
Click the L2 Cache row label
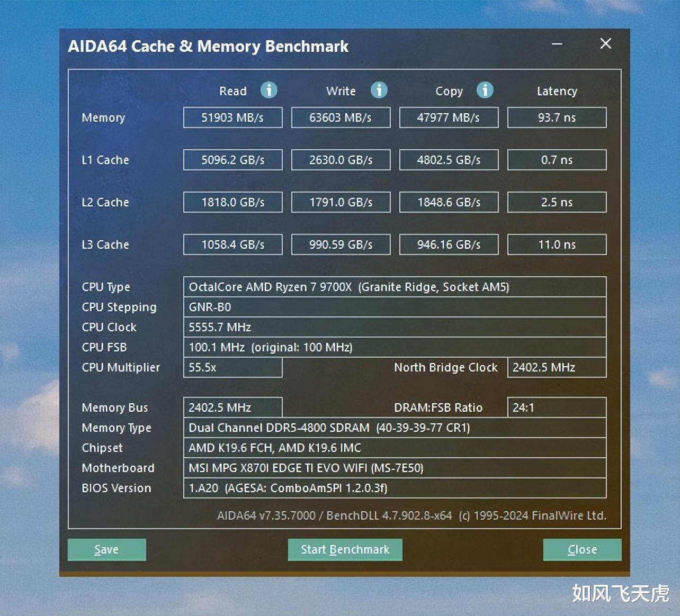pyautogui.click(x=105, y=202)
